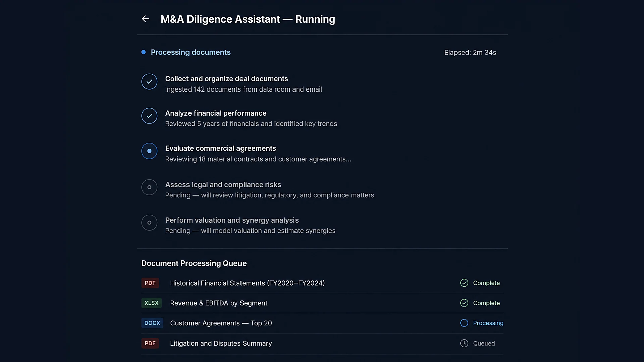644x362 pixels.
Task: Click Processing spinner icon for Customer Agreements
Action: tap(464, 323)
